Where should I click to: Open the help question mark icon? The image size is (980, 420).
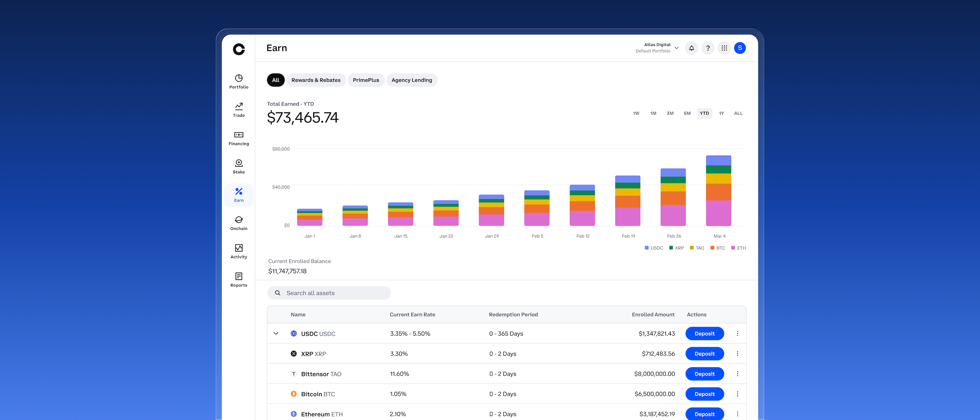(708, 48)
